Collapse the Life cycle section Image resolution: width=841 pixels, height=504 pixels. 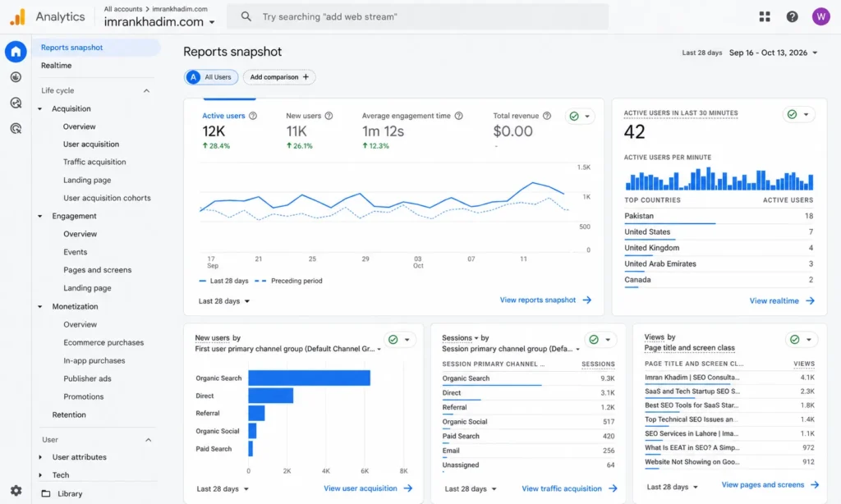tap(146, 90)
